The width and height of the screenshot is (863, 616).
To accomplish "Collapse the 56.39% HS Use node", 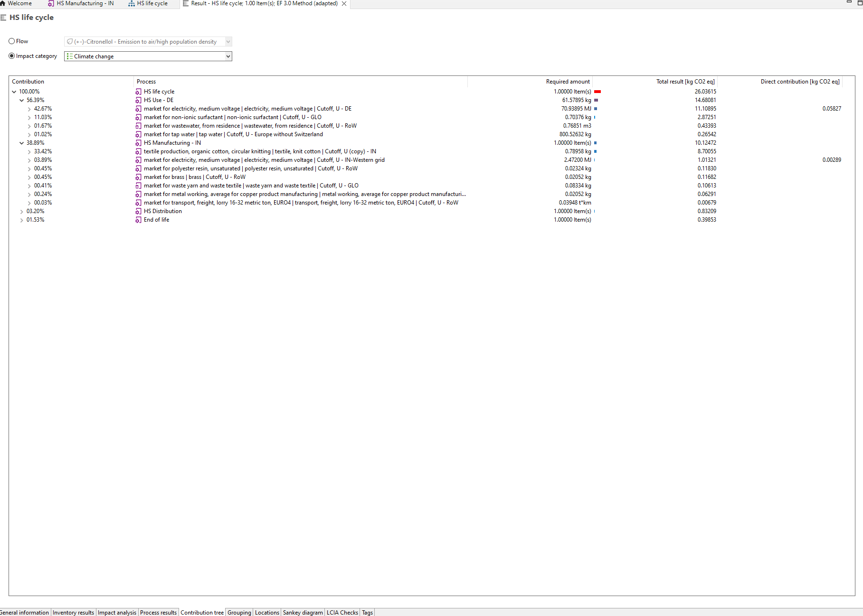I will click(21, 100).
